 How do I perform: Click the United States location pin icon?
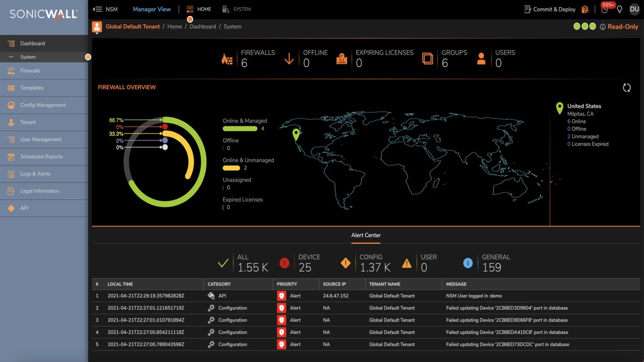click(559, 108)
